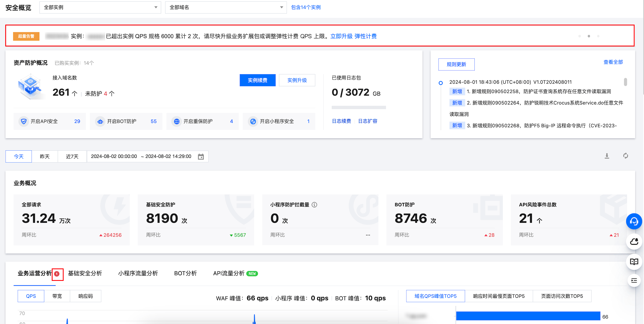The image size is (644, 324).
Task: Open the documentation book icon
Action: pyautogui.click(x=634, y=262)
